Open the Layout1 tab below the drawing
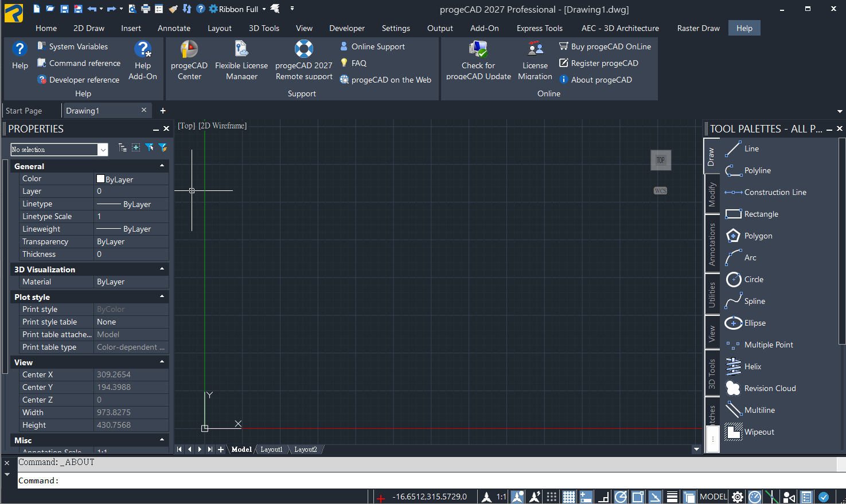846x504 pixels. coord(272,450)
